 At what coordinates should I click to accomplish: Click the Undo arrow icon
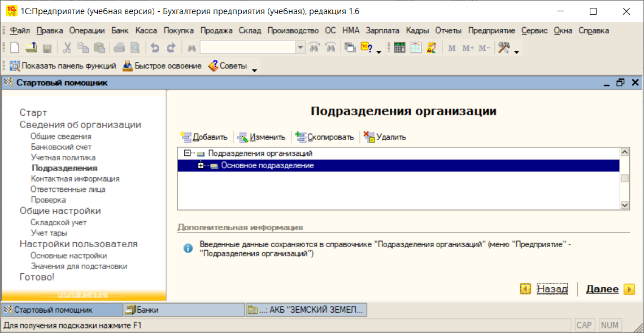pyautogui.click(x=155, y=47)
